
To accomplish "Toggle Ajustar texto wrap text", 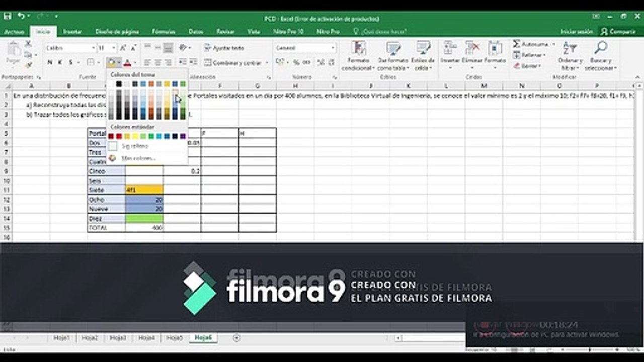I will 224,48.
